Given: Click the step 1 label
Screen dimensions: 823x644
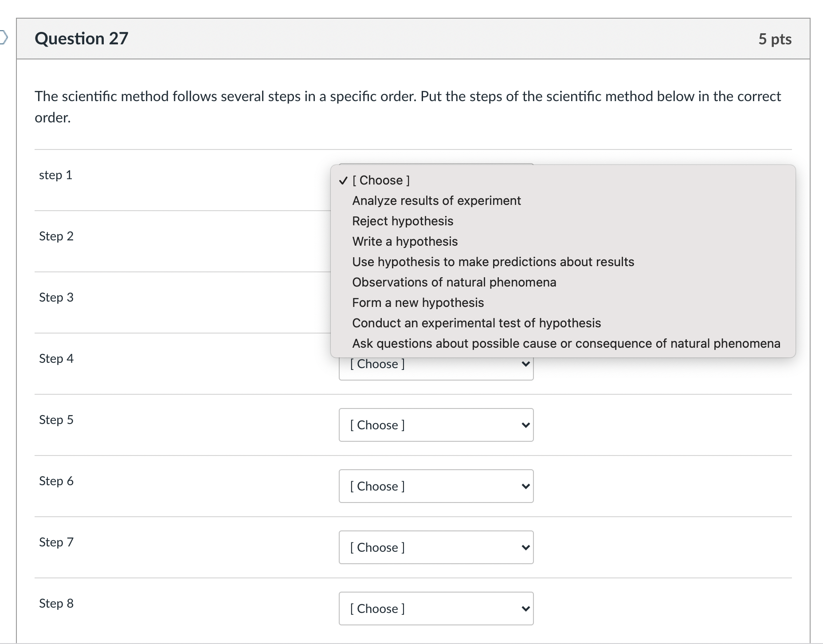Looking at the screenshot, I should point(55,175).
